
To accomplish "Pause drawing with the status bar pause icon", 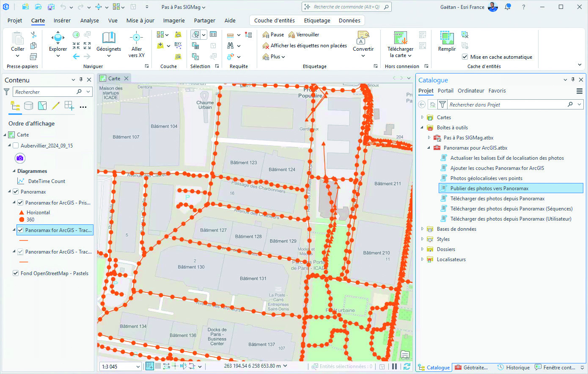I will click(x=395, y=366).
